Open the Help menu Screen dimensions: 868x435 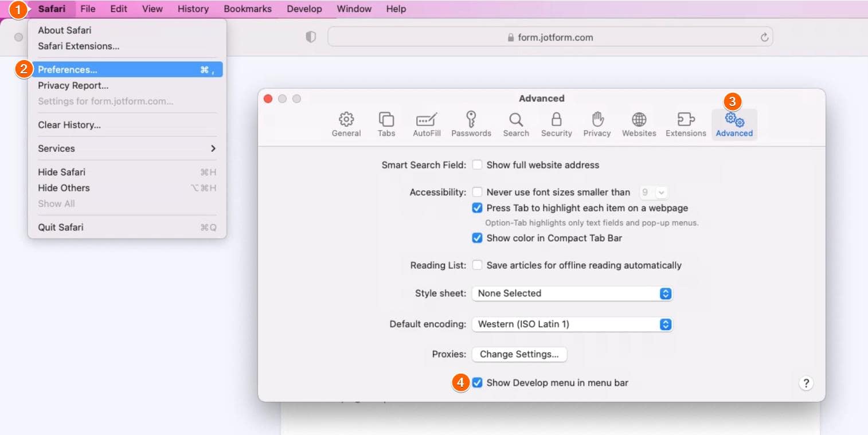396,9
